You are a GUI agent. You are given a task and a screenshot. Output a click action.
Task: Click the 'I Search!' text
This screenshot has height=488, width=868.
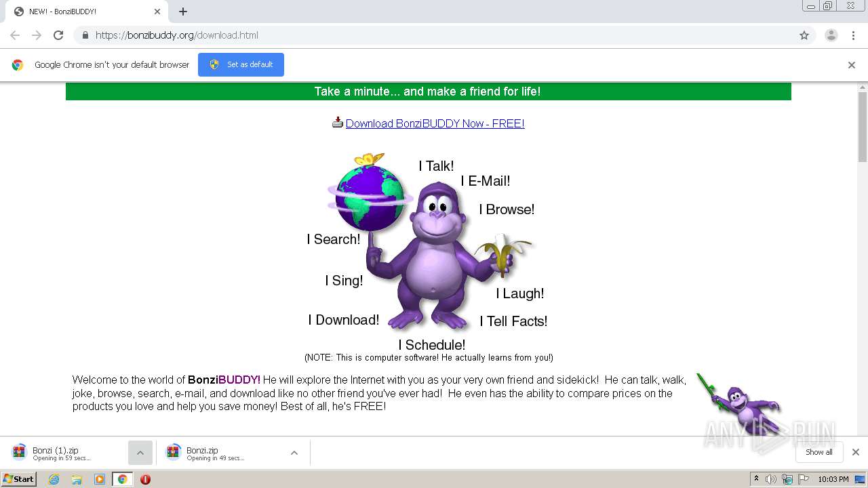pos(334,239)
